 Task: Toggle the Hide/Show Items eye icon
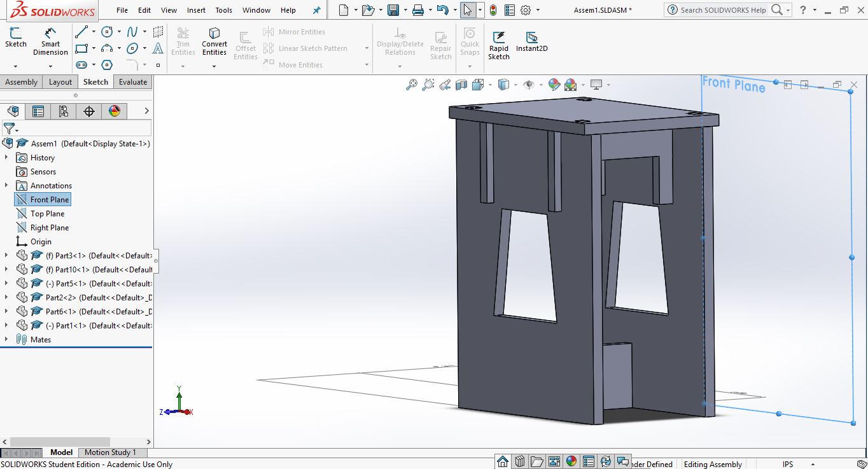528,85
